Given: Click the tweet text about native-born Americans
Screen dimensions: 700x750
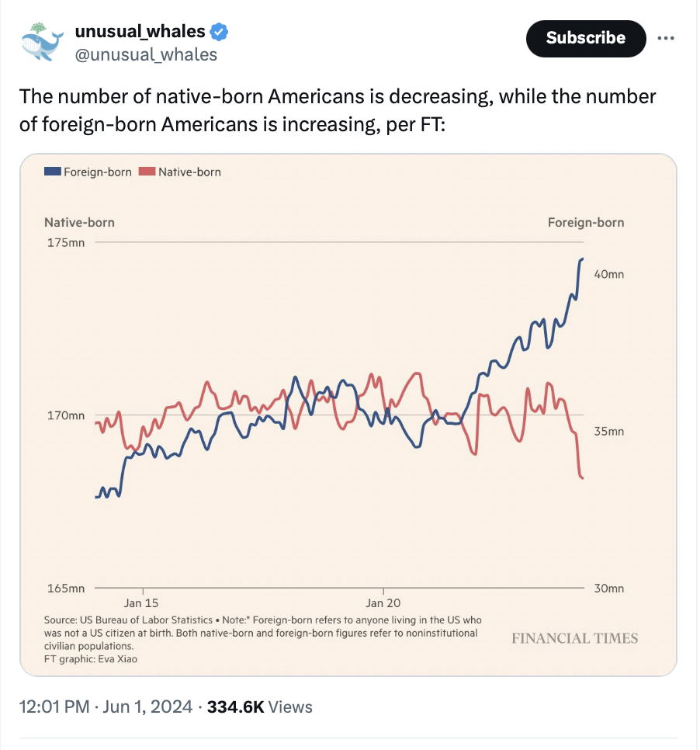Looking at the screenshot, I should point(338,109).
